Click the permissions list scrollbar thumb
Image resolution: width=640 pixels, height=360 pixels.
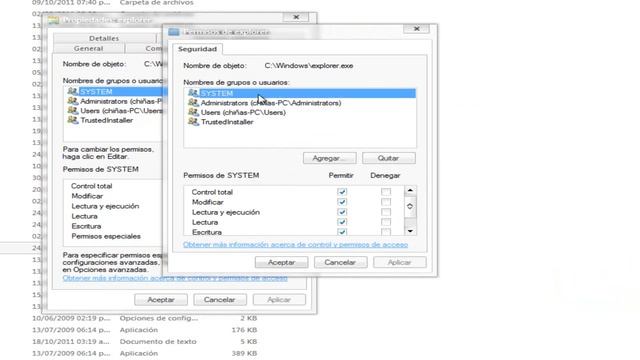pyautogui.click(x=410, y=207)
